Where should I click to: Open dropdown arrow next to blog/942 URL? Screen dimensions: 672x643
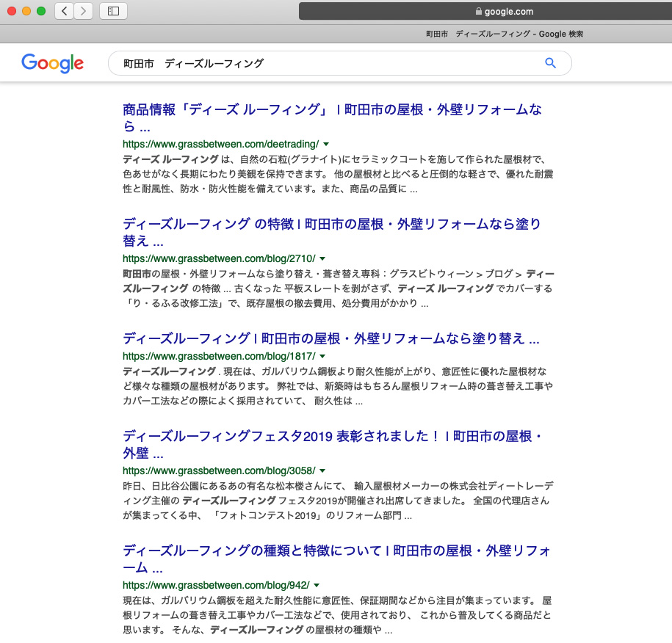point(317,585)
